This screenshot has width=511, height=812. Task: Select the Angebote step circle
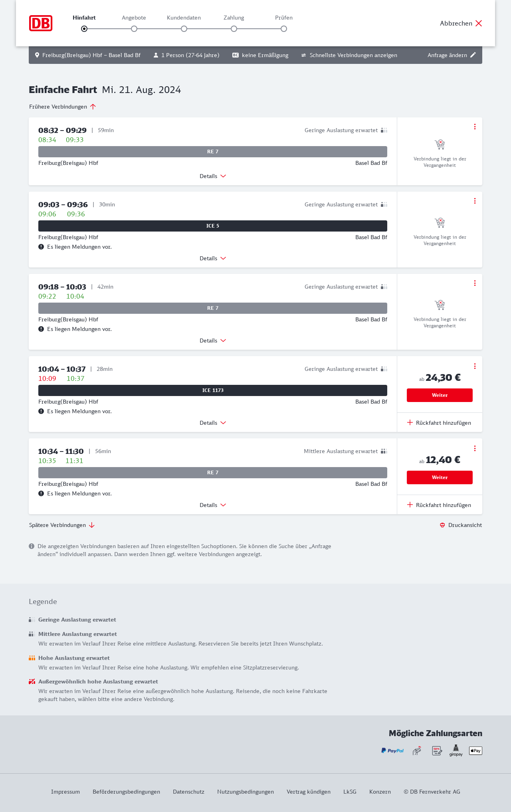[134, 29]
